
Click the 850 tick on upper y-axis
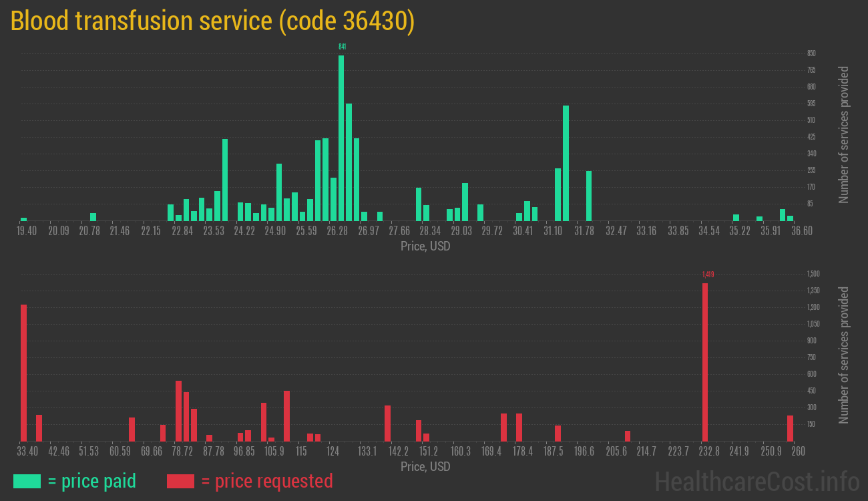tap(811, 53)
